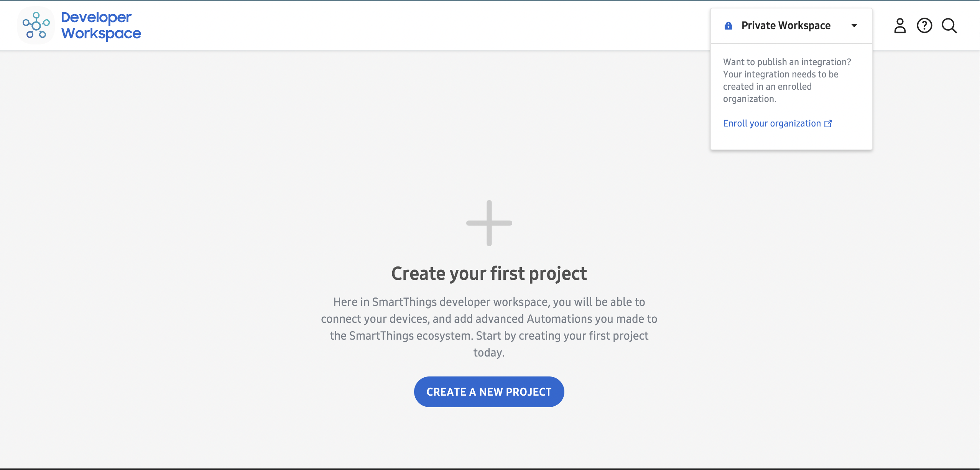Viewport: 980px width, 470px height.
Task: Click the CREATE A NEW PROJECT button
Action: (x=489, y=392)
